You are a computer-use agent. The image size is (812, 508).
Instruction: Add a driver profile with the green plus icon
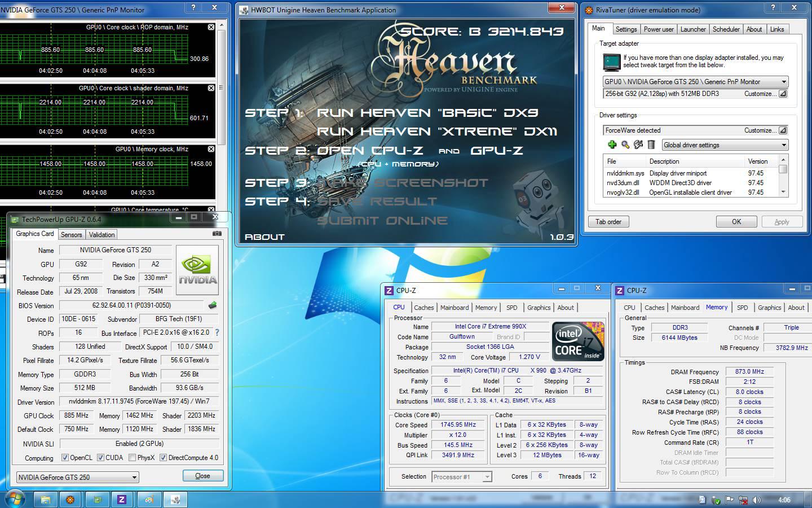612,145
